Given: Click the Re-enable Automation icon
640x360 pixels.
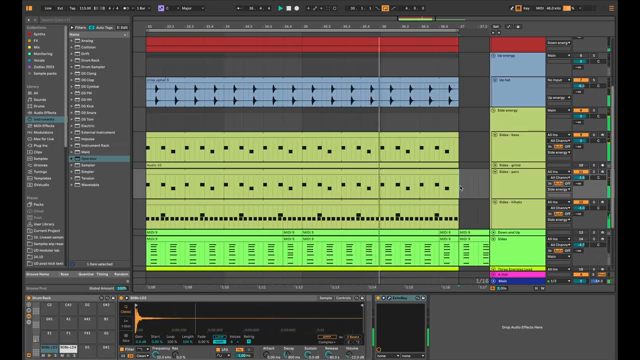Looking at the screenshot, I should (x=321, y=8).
